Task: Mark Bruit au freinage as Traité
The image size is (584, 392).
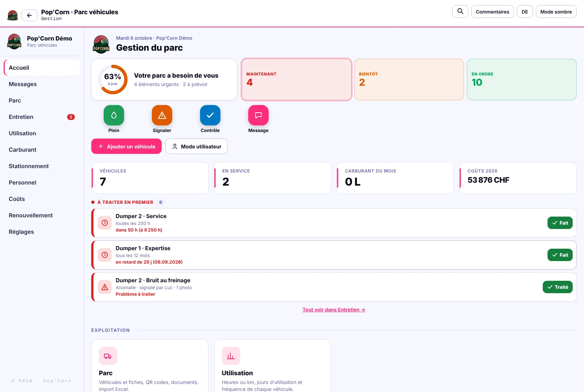Action: click(558, 287)
